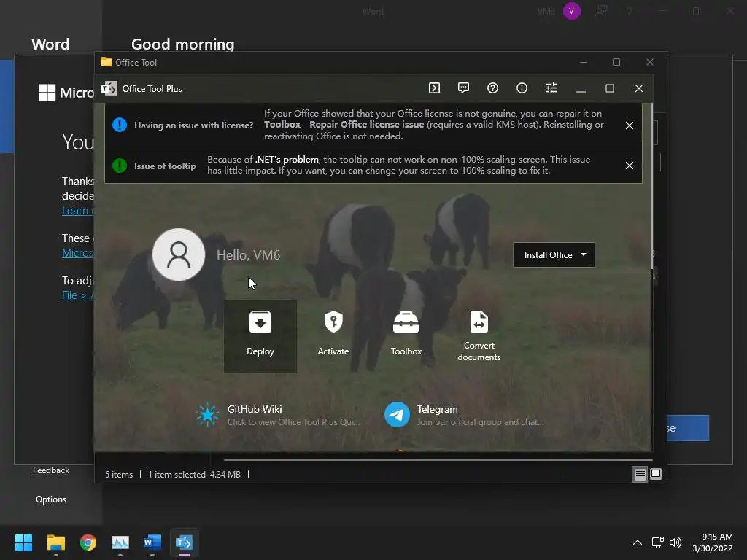This screenshot has height=560, width=747.
Task: Open Options in Word sidebar
Action: point(51,499)
